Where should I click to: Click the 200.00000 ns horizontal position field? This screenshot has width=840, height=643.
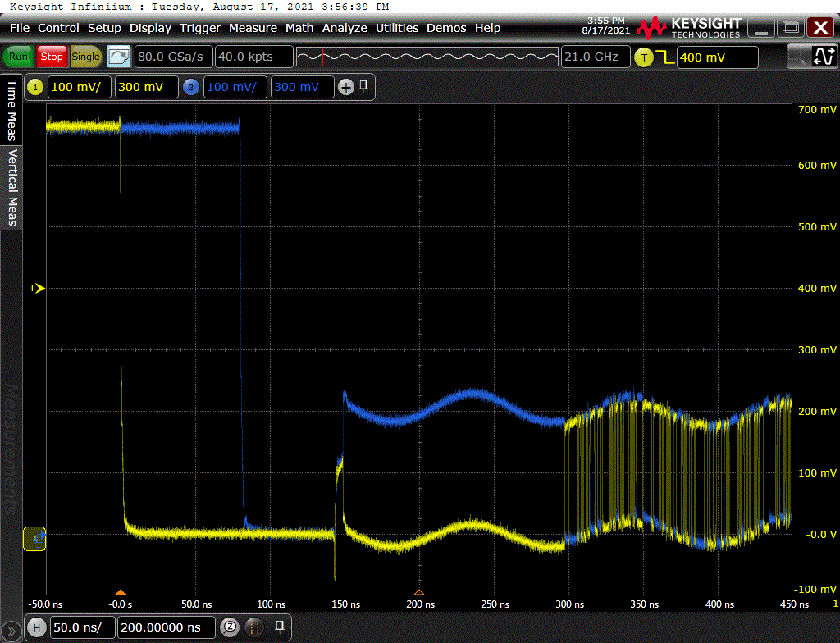[166, 627]
